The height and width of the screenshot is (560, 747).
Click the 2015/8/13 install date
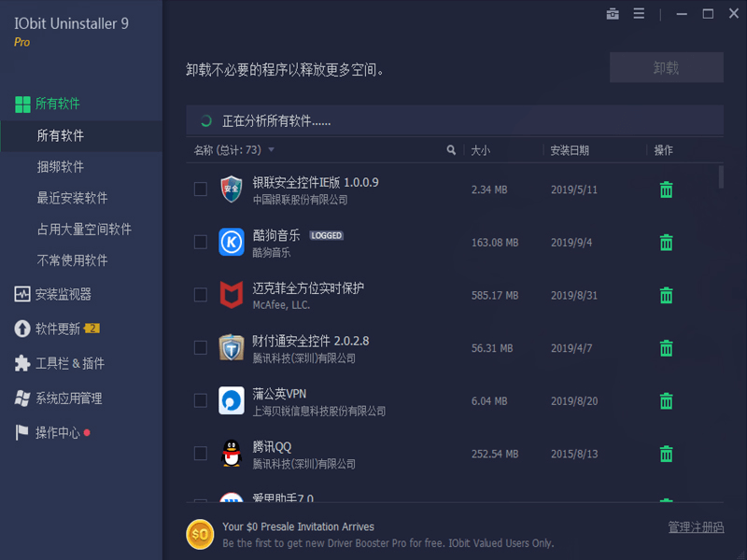click(574, 455)
